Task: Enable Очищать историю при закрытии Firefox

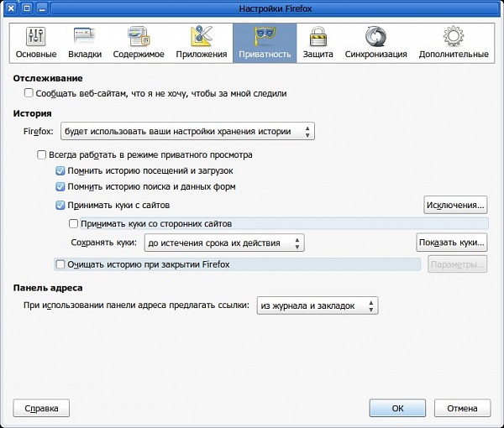Action: pos(60,264)
